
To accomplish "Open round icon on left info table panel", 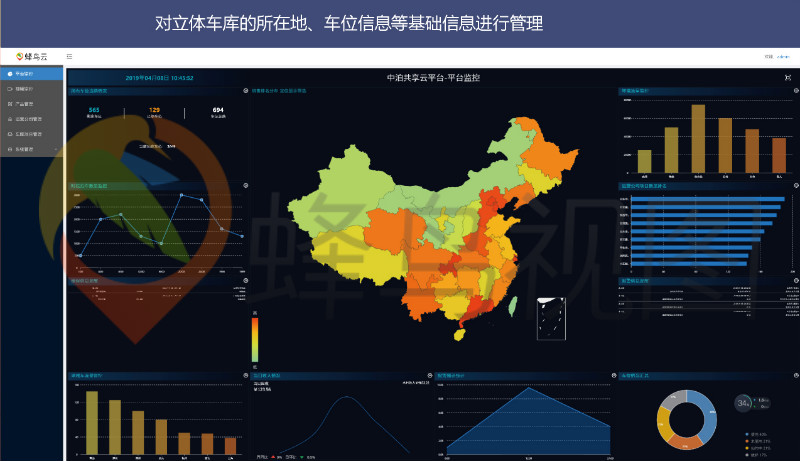I will click(245, 280).
